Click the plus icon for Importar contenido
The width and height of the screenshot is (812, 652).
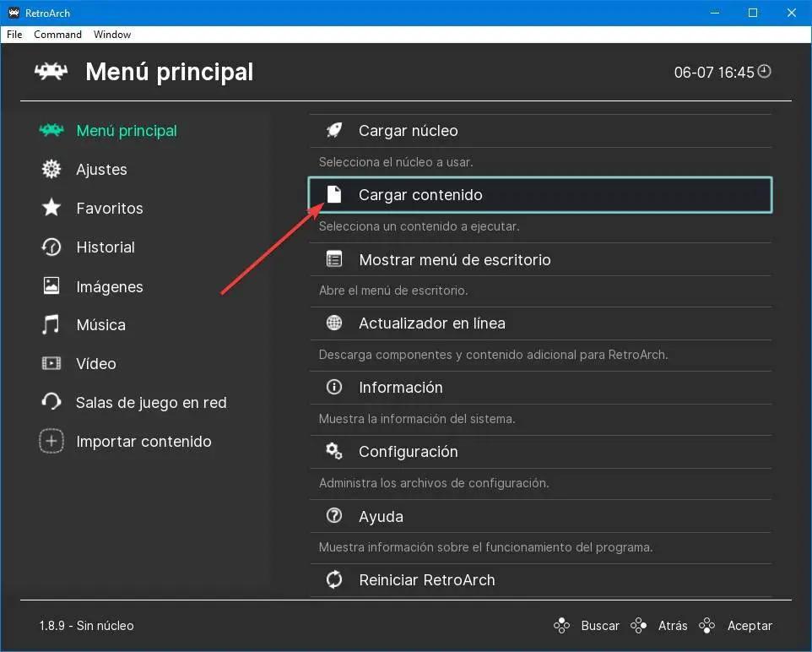[x=51, y=441]
